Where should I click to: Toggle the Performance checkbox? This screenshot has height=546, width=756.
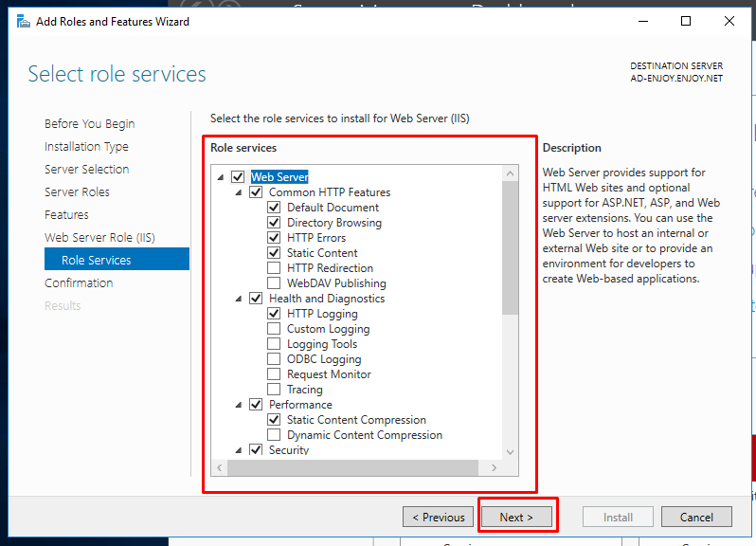256,404
